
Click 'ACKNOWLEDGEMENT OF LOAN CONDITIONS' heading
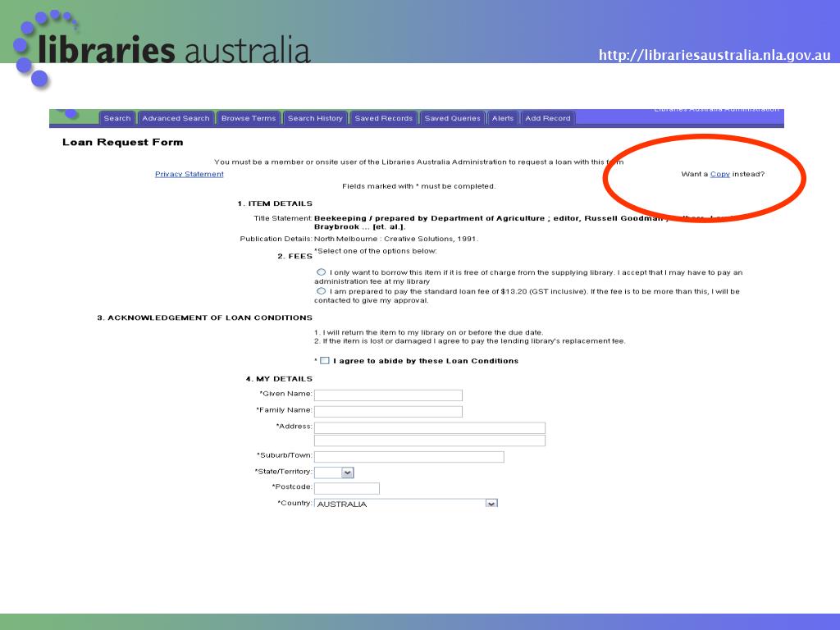204,317
